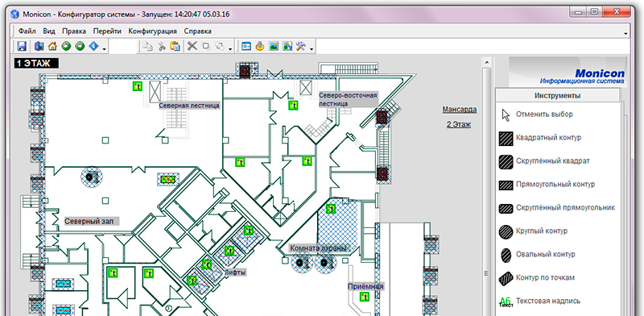Click the overlapping squares order icon

tap(220, 46)
